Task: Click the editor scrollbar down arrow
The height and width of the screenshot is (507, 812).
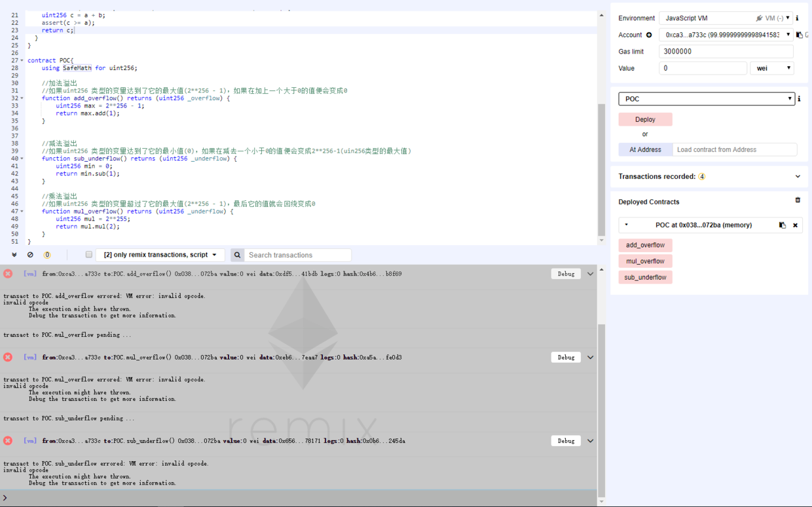Action: click(601, 240)
